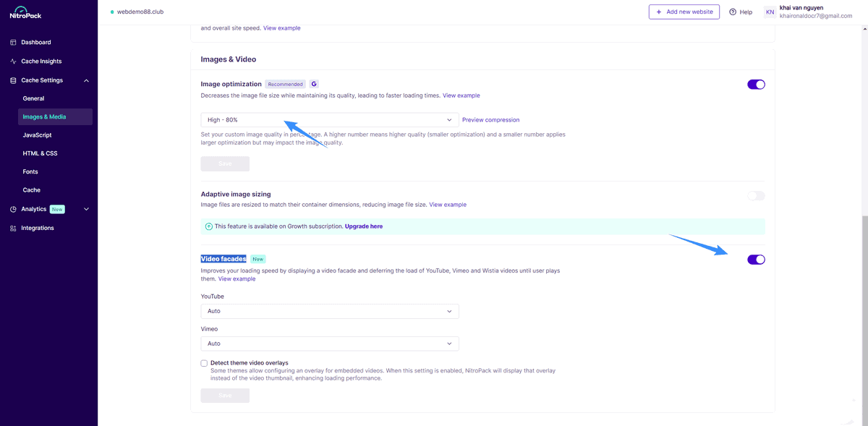This screenshot has height=426, width=868.
Task: Click the Recommended badge
Action: coord(286,84)
